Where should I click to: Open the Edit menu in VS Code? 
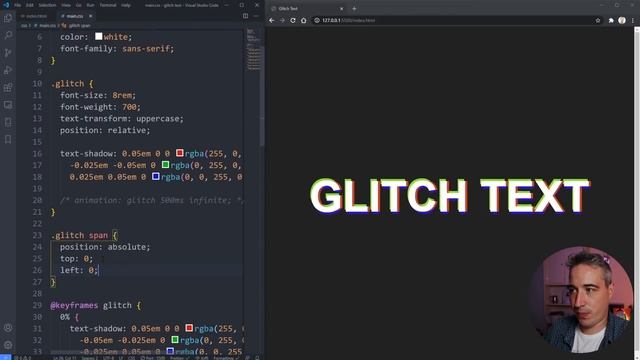29,5
